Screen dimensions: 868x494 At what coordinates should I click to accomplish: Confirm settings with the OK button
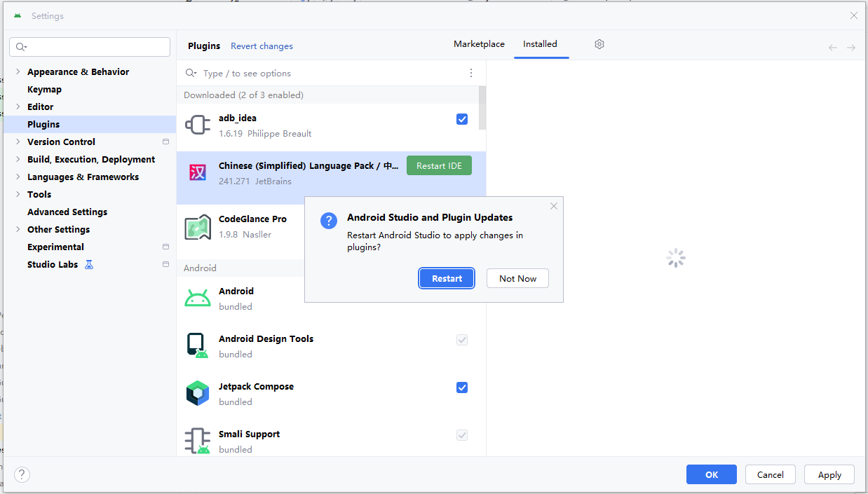pyautogui.click(x=712, y=474)
